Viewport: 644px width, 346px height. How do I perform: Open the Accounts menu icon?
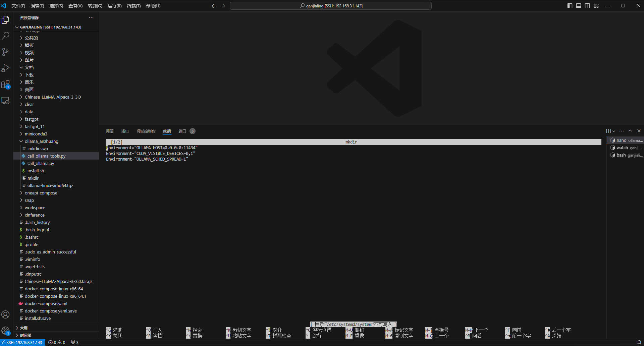tap(5, 314)
